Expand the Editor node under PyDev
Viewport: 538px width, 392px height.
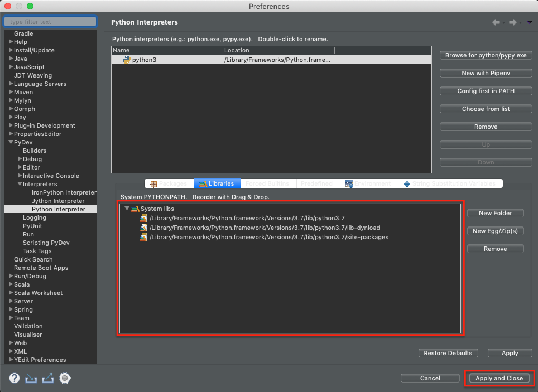pos(20,167)
